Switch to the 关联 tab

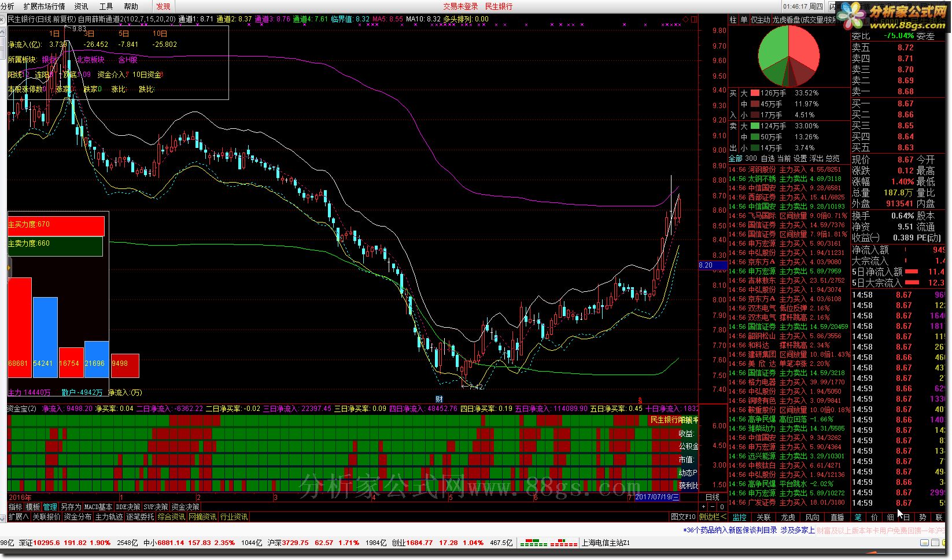(x=764, y=517)
